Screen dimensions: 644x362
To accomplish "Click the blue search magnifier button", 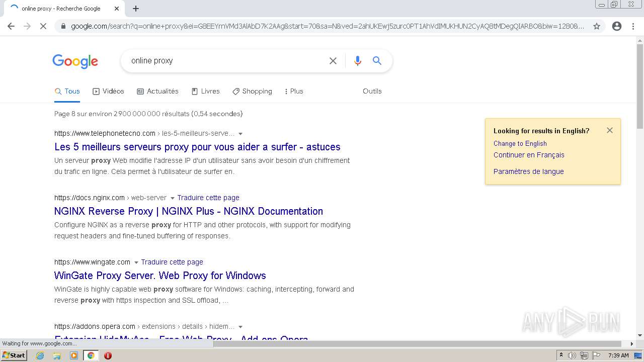I will pos(377,61).
